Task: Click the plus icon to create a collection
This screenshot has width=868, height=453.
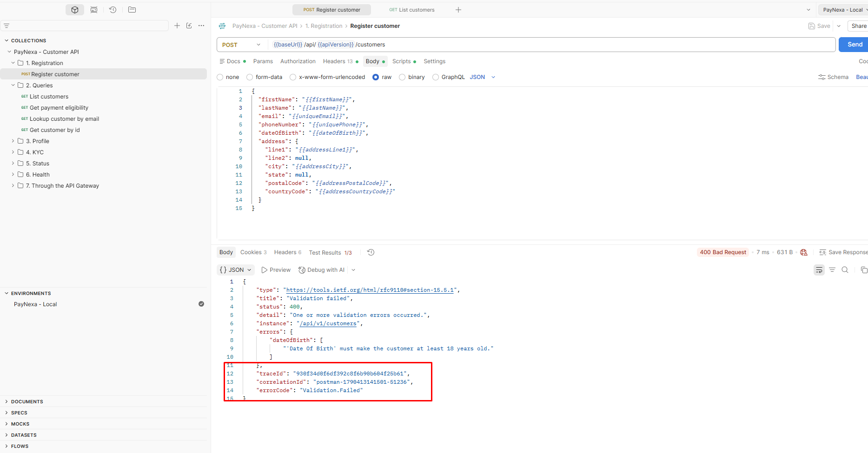Action: 177,26
